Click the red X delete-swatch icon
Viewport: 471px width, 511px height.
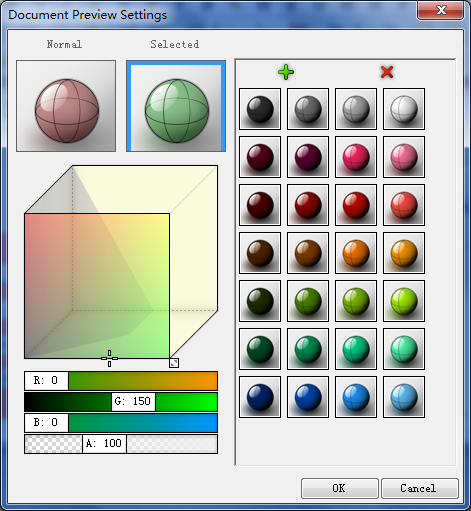pos(387,72)
